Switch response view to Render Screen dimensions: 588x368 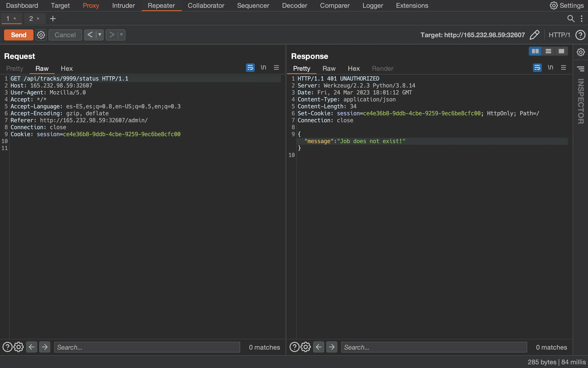[x=382, y=68]
